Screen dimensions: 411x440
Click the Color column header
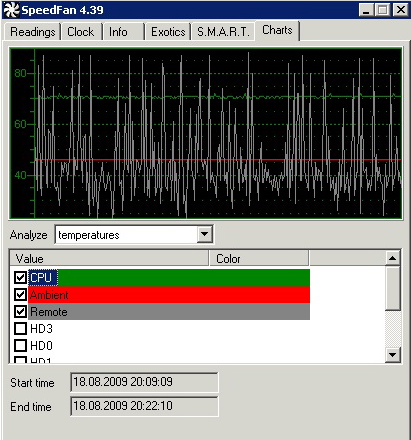tap(259, 259)
